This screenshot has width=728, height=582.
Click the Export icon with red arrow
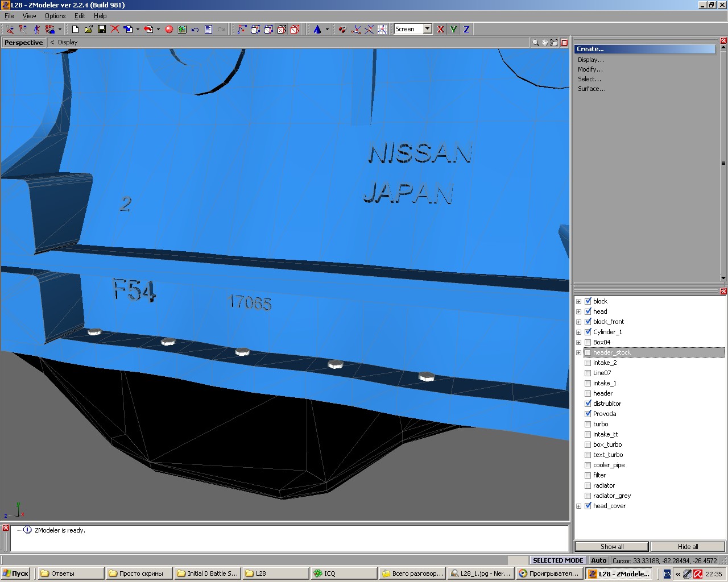pos(148,29)
